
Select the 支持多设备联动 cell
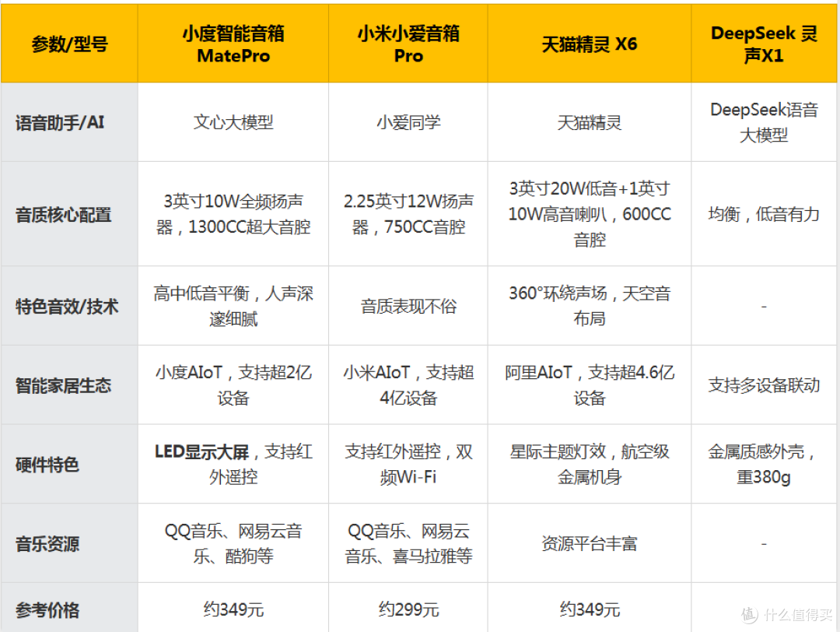click(764, 385)
